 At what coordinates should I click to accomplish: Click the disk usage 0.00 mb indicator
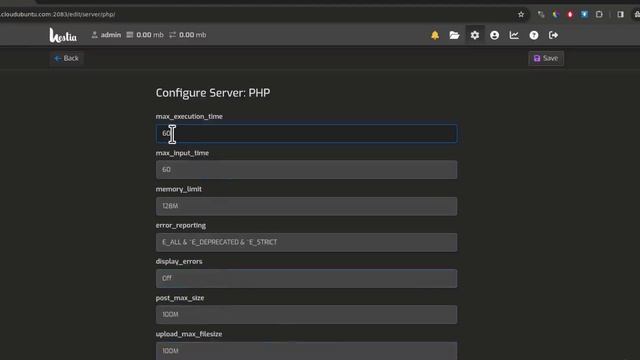click(x=145, y=35)
